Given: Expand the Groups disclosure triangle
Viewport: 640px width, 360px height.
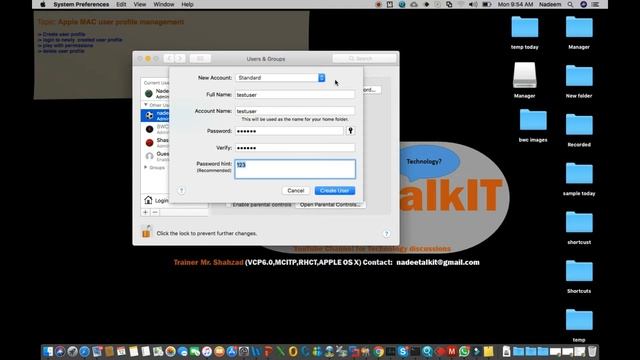Looking at the screenshot, I should [x=146, y=167].
